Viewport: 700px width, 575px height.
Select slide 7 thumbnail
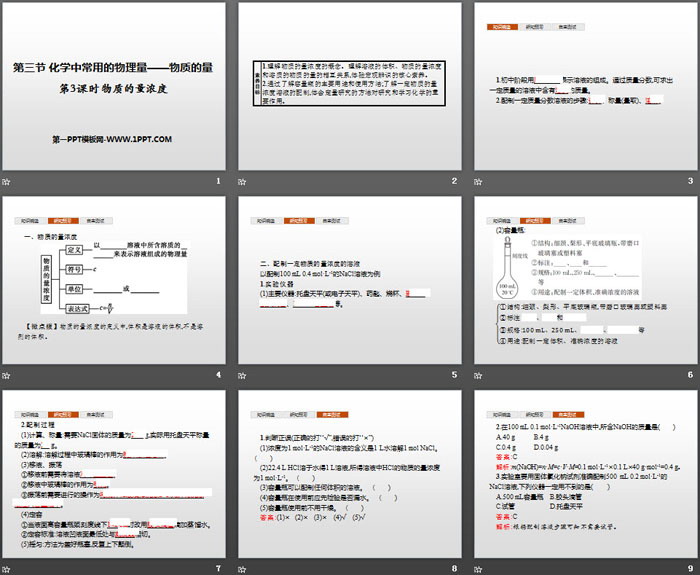coord(114,474)
